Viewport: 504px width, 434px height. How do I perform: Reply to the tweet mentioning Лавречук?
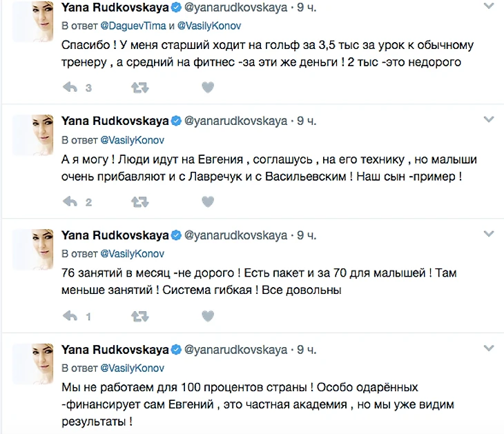coord(70,202)
